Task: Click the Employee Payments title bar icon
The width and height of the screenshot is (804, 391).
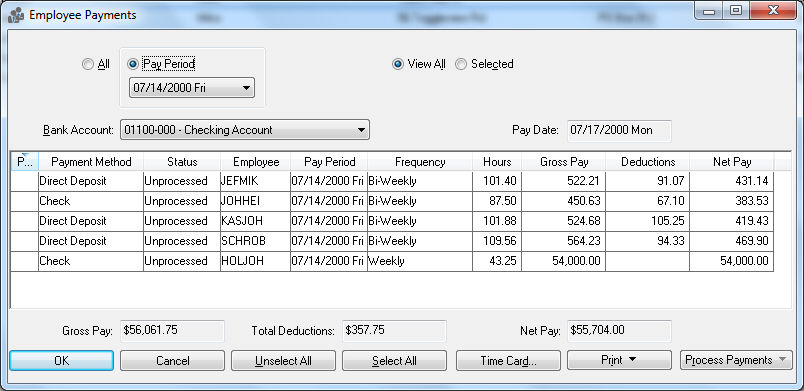Action: (x=16, y=15)
